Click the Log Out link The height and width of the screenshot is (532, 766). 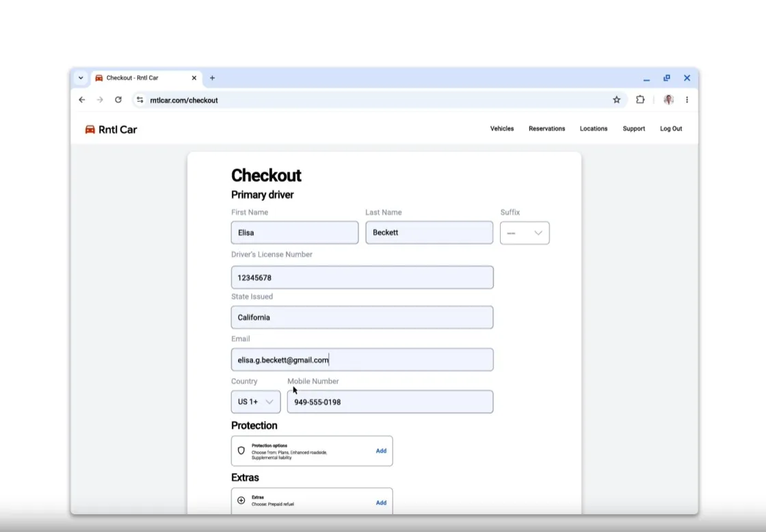pyautogui.click(x=670, y=129)
